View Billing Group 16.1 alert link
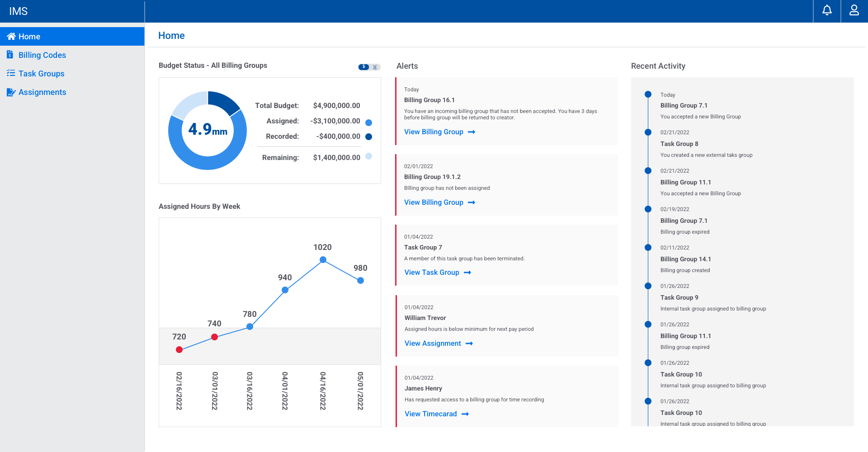 coord(434,132)
